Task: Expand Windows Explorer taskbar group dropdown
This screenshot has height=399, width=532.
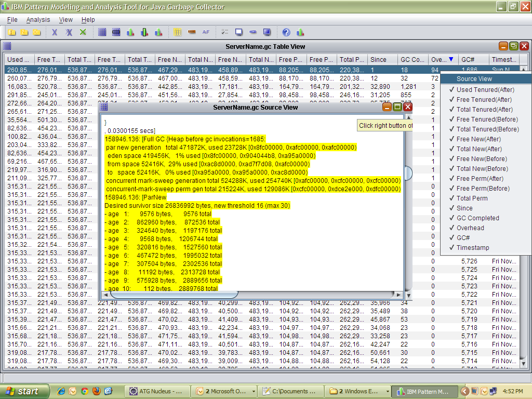Action: 388,392
